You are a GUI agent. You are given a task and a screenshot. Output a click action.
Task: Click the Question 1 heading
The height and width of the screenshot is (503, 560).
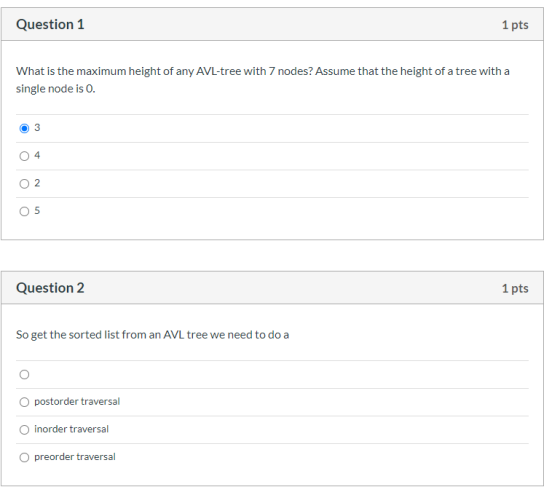tap(50, 24)
